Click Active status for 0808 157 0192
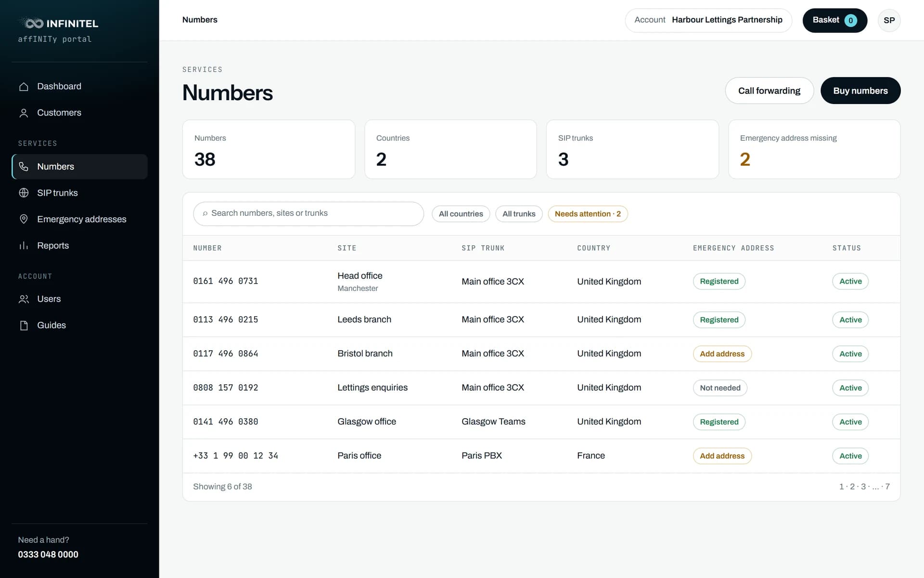 [x=850, y=388]
